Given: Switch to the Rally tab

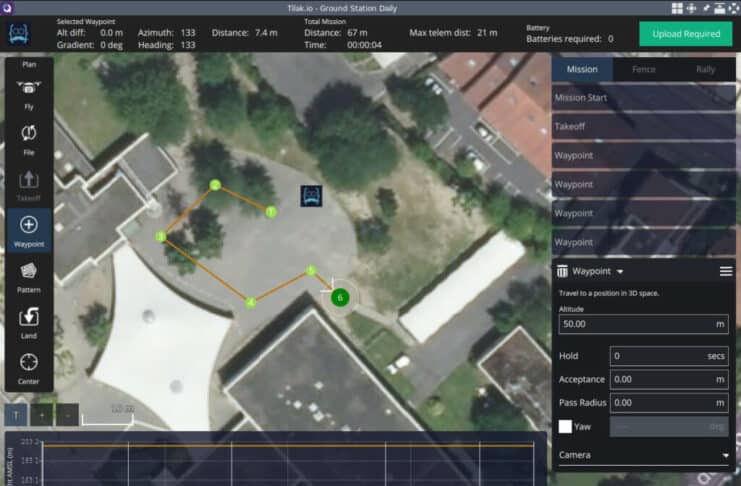Looking at the screenshot, I should tap(705, 69).
